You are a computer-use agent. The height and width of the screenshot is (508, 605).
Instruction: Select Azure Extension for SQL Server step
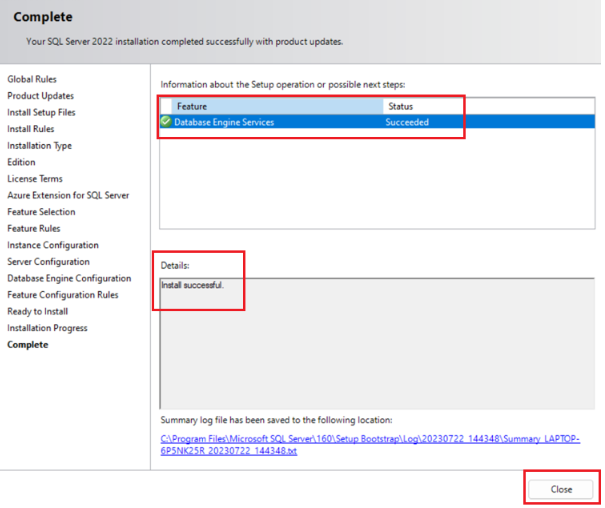tap(68, 195)
